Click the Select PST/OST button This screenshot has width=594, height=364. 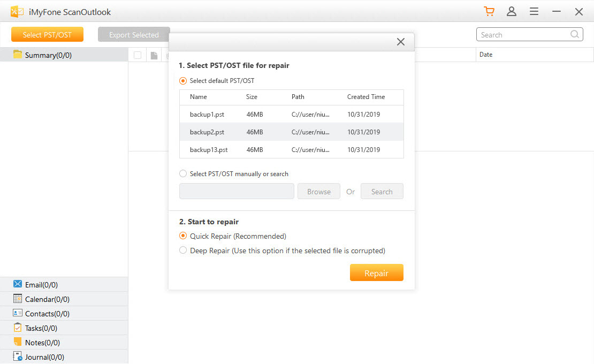coord(47,34)
